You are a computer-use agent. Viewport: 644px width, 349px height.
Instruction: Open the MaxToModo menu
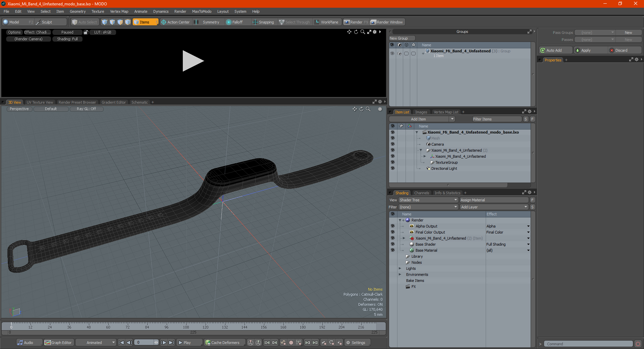pyautogui.click(x=202, y=11)
